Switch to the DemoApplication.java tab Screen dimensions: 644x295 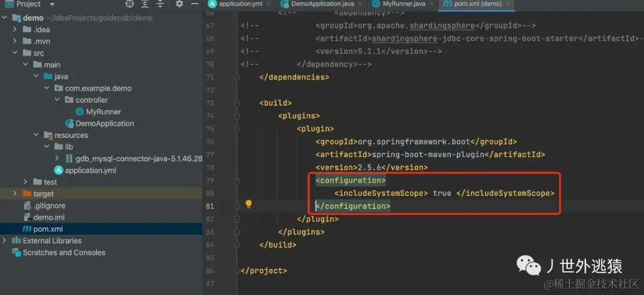(321, 4)
